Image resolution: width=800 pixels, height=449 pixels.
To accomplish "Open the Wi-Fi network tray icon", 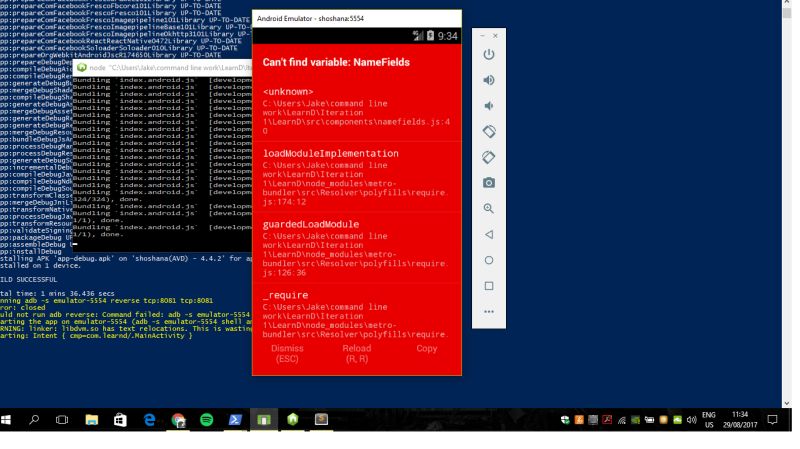I will pyautogui.click(x=621, y=420).
